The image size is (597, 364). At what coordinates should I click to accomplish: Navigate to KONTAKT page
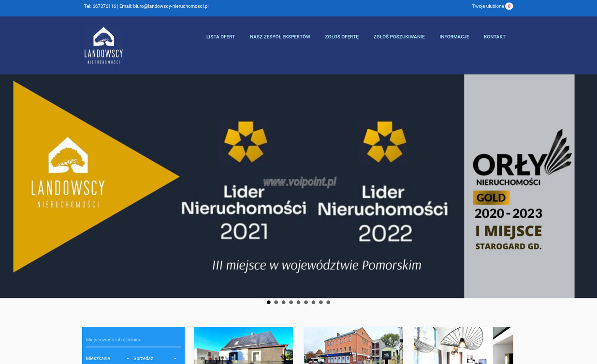(x=495, y=37)
